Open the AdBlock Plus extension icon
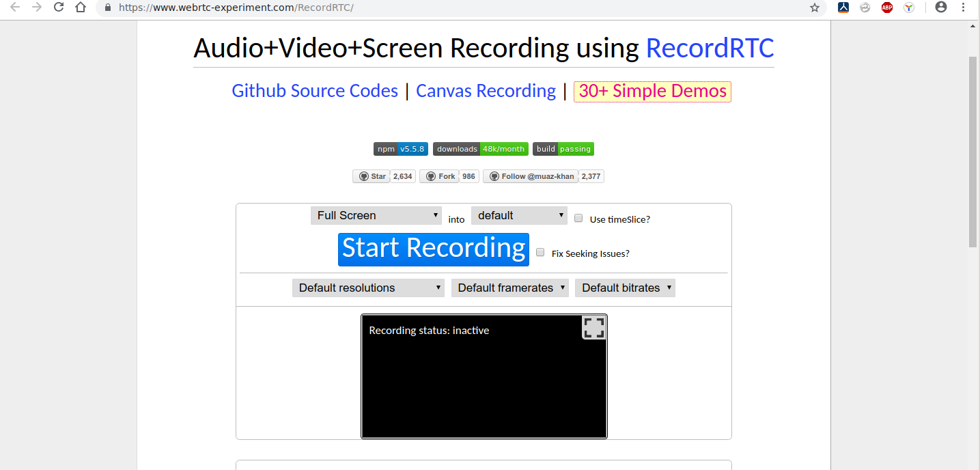This screenshot has width=980, height=470. tap(886, 8)
